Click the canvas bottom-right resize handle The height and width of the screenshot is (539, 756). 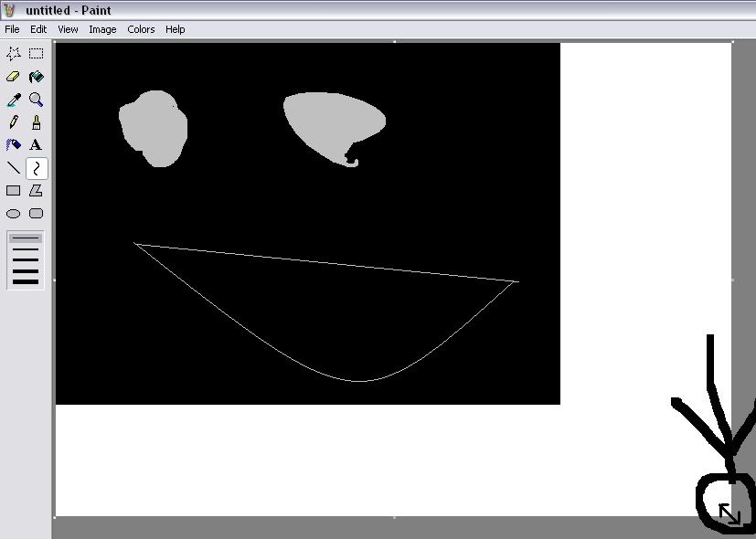pos(733,517)
